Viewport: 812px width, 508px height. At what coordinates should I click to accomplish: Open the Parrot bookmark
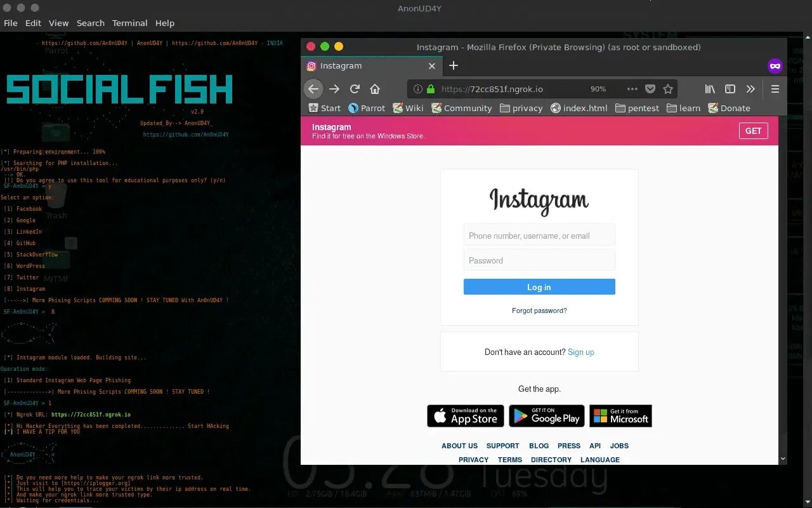pos(367,108)
